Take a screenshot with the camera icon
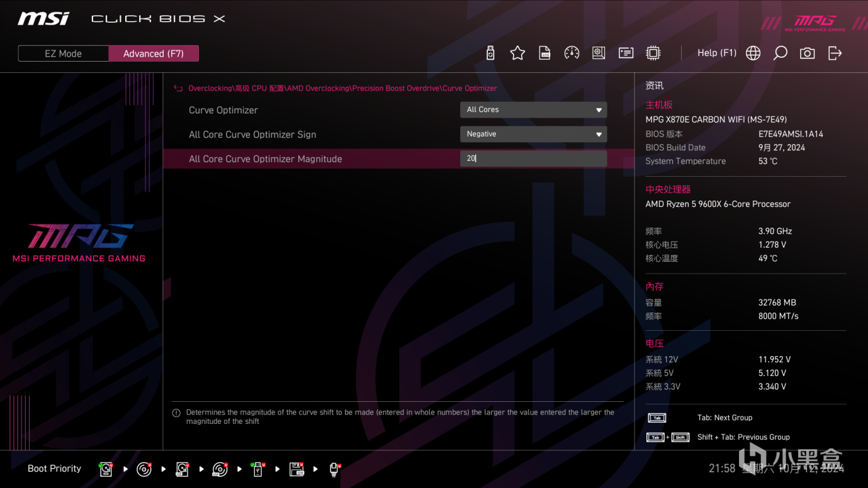This screenshot has width=868, height=488. pyautogui.click(x=807, y=53)
